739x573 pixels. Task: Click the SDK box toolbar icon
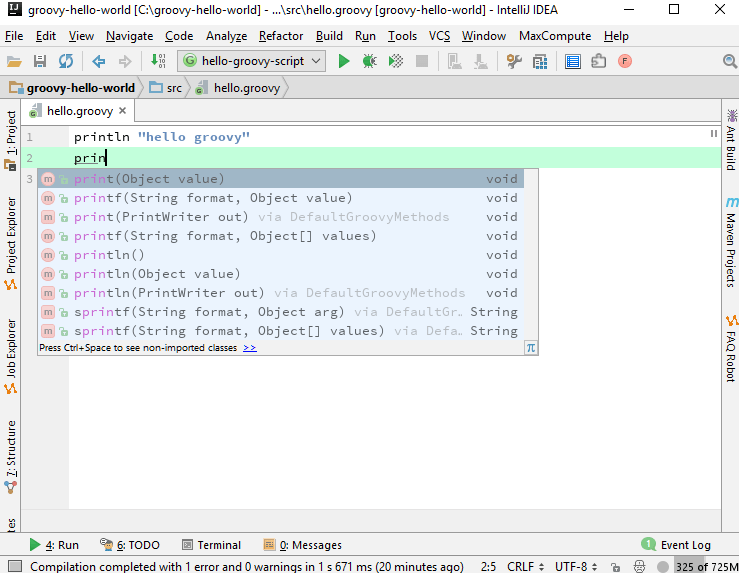click(599, 61)
